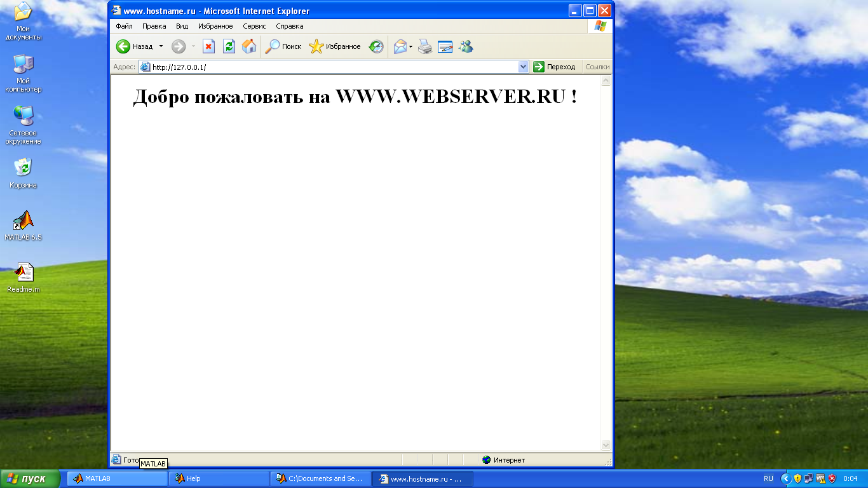Screen dimensions: 868x488
Task: Expand hidden tray icons arrow
Action: [786, 478]
